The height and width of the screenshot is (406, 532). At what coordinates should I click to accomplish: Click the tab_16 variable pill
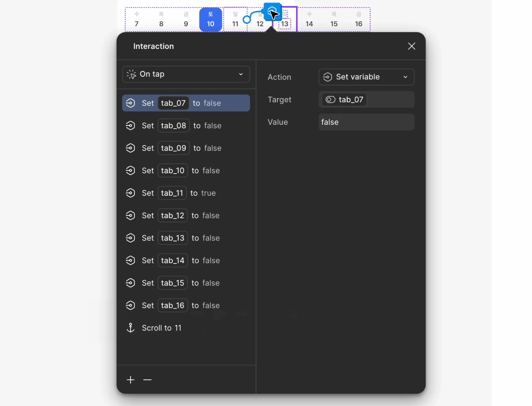[x=173, y=305]
